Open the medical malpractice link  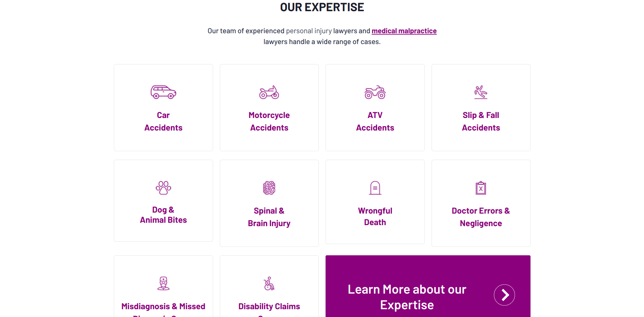pyautogui.click(x=404, y=31)
